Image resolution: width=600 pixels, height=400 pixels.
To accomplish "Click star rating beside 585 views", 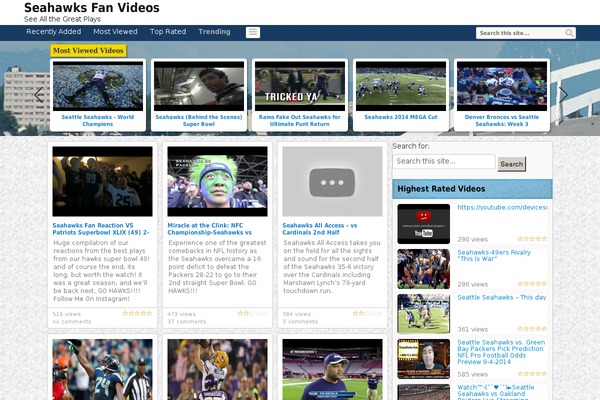I will [x=532, y=374].
